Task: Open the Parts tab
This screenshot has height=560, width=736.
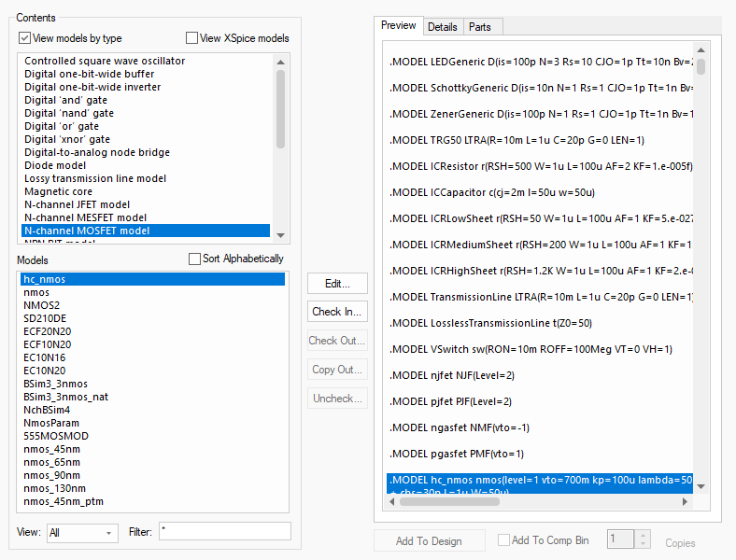Action: (x=480, y=27)
